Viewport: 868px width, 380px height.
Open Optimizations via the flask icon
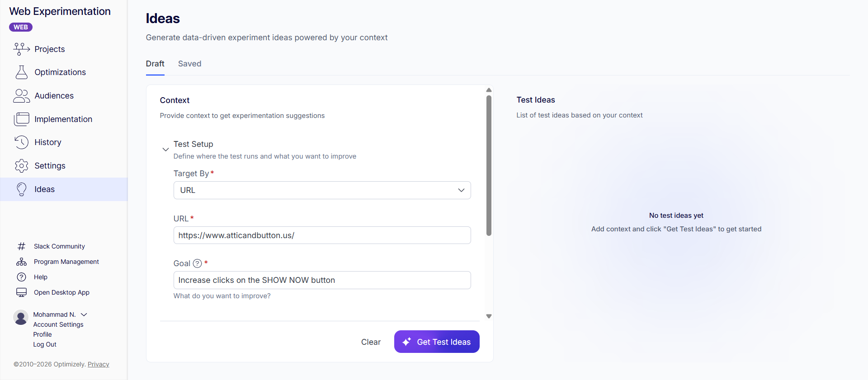point(21,72)
